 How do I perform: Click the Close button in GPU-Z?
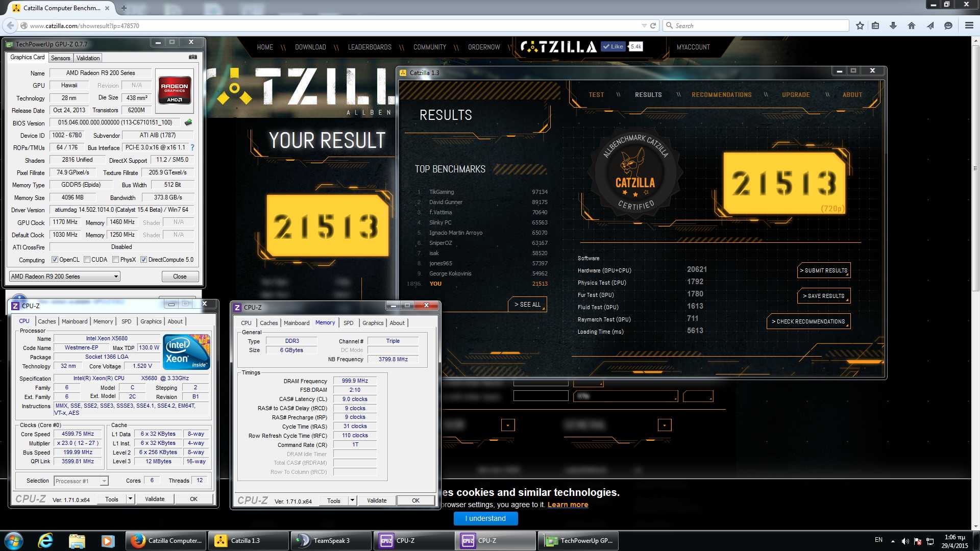(x=180, y=277)
